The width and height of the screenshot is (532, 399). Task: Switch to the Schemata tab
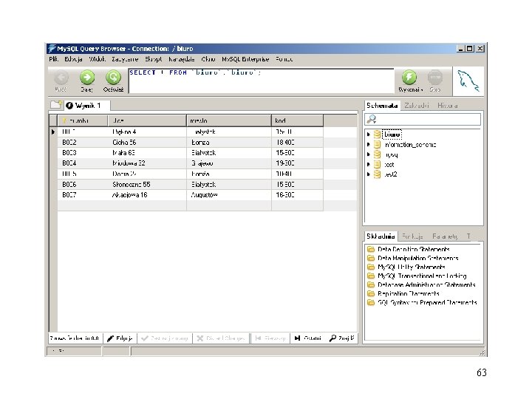[x=382, y=106]
